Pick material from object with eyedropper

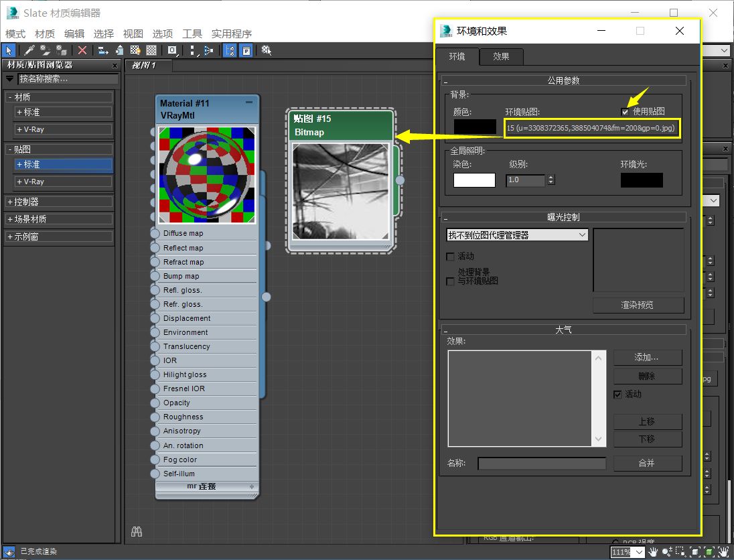[29, 50]
